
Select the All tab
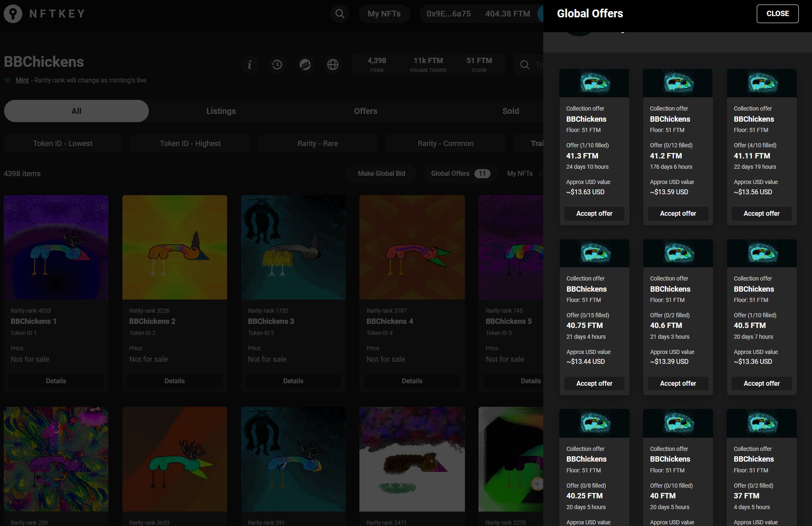(76, 111)
